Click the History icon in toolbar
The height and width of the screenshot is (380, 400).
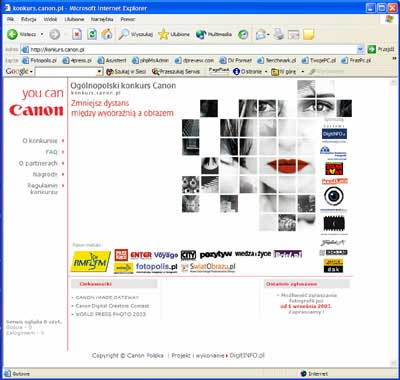point(243,34)
